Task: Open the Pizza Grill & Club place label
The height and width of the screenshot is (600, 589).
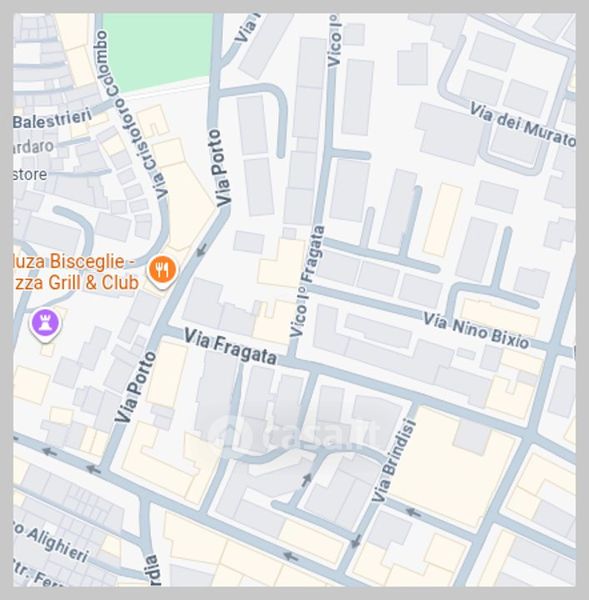Action: [x=76, y=272]
